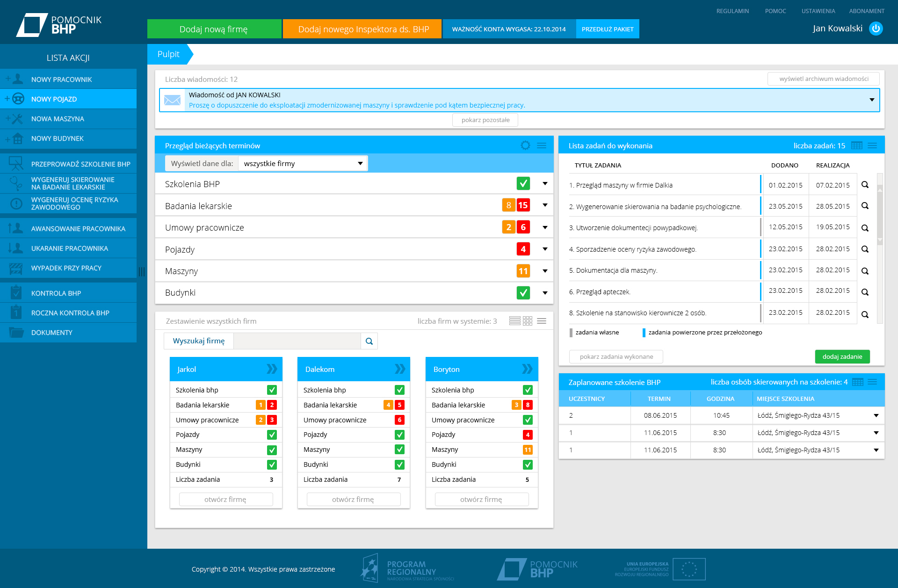The width and height of the screenshot is (898, 588).
Task: Click magnifier for task 2 skierowanie psychologiczne
Action: tap(865, 206)
